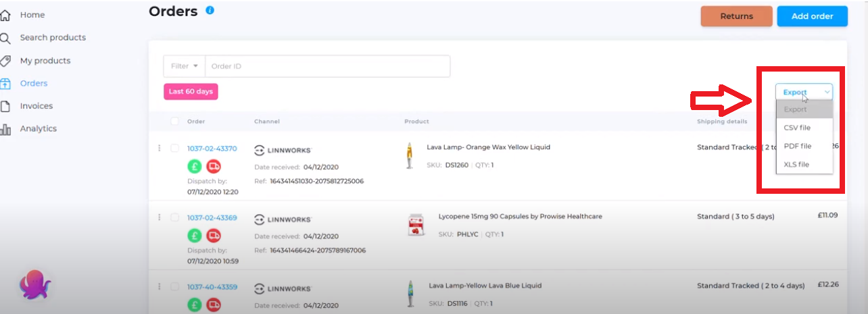Tick checkbox for order 1037-02-43370

coord(175,149)
